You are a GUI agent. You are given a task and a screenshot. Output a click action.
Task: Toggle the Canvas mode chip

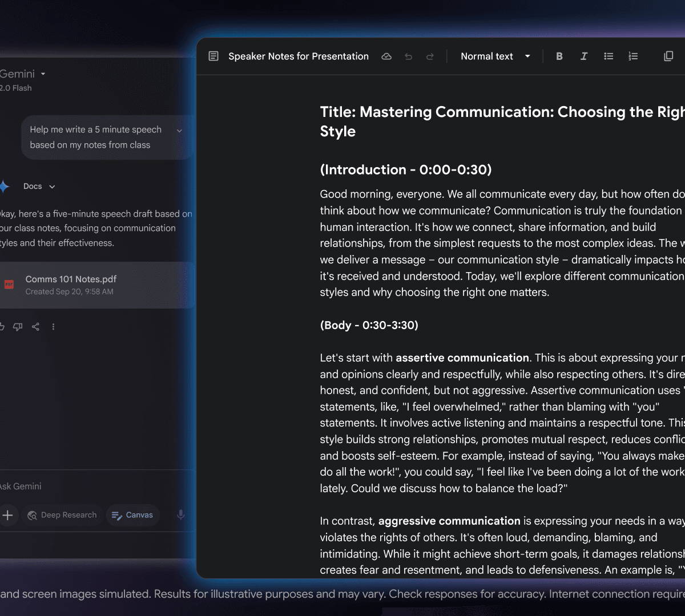[x=132, y=515]
